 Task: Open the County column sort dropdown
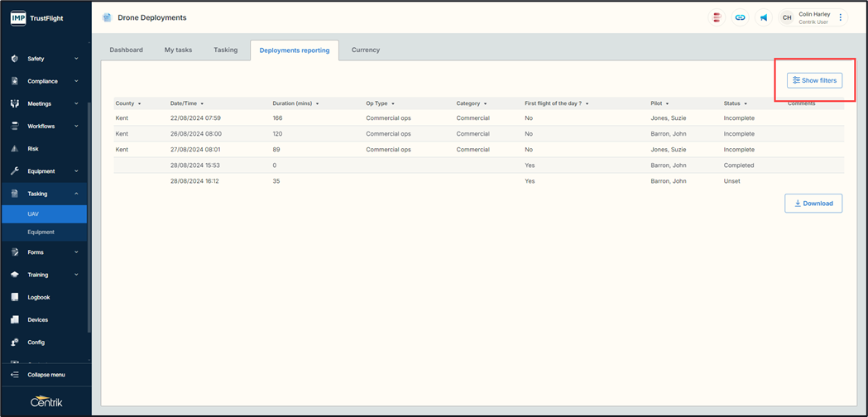coord(139,104)
